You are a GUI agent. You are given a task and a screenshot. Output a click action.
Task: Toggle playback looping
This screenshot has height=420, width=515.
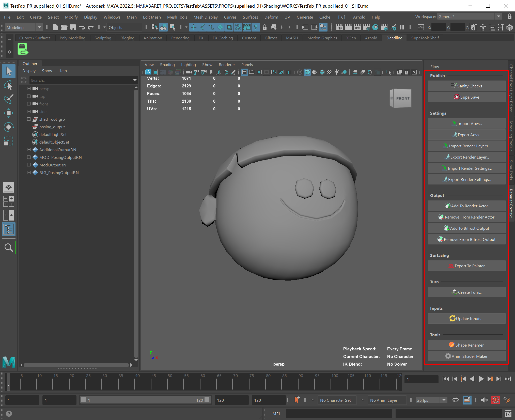coord(455,400)
